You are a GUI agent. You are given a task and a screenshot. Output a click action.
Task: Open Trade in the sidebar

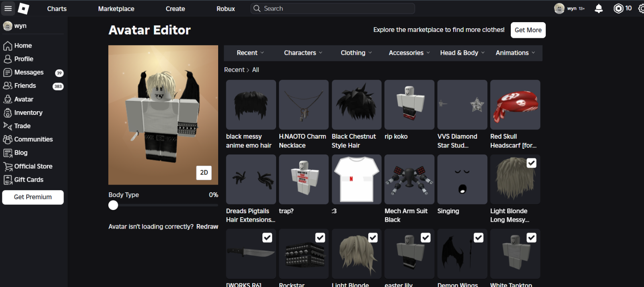tap(22, 126)
